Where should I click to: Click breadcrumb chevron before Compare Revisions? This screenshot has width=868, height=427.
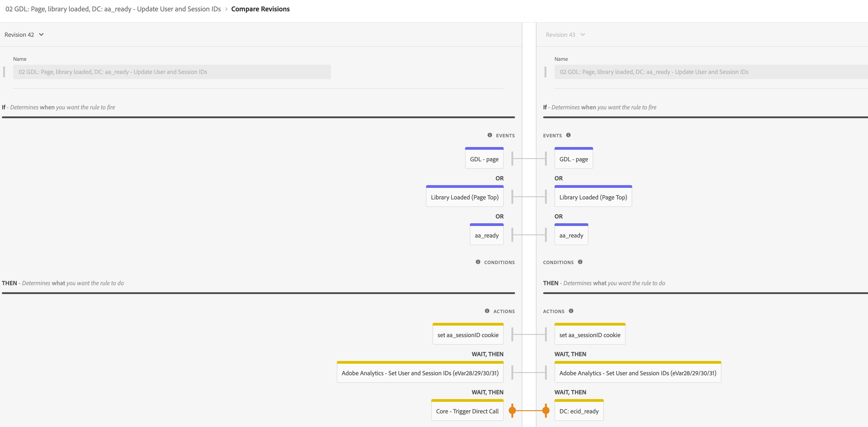click(226, 9)
